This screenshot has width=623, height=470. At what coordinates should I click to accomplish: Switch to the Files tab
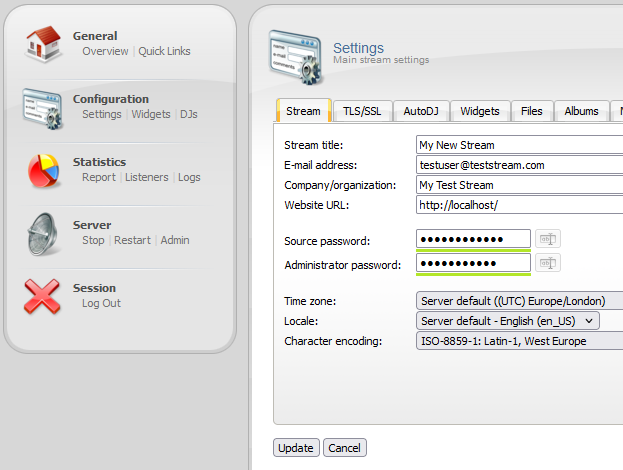point(532,111)
